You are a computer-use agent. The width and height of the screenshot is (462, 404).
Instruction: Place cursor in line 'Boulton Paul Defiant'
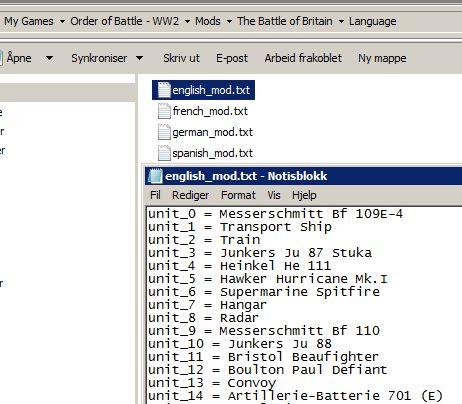coord(268,370)
